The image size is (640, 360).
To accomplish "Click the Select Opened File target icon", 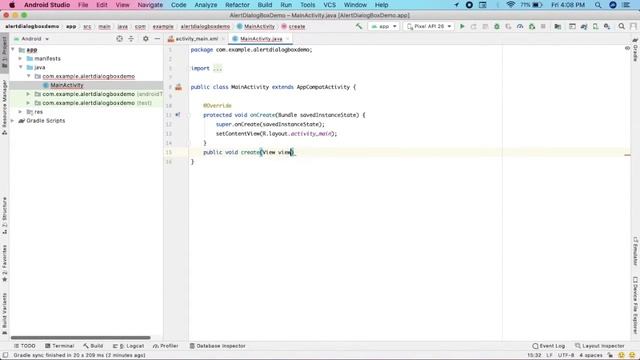I will (119, 38).
